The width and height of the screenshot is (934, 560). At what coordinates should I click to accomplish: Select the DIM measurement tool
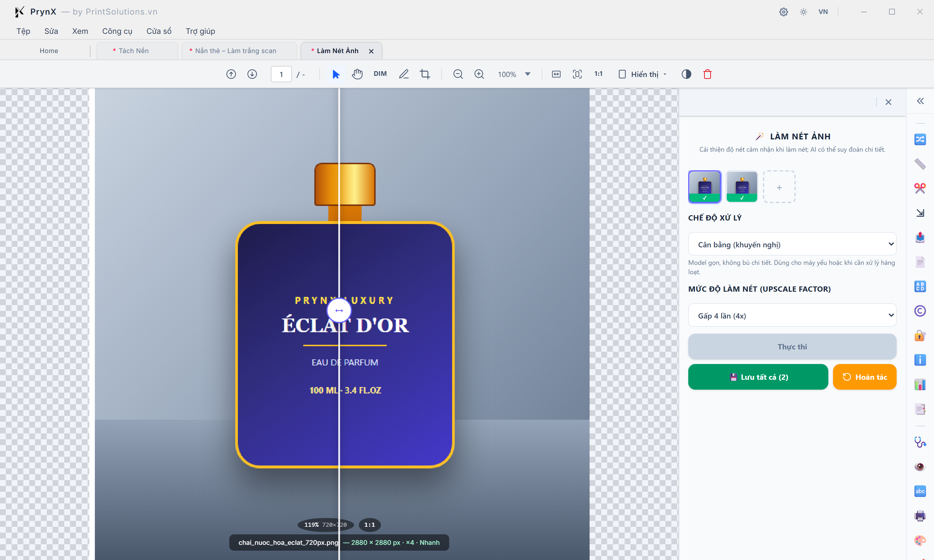pyautogui.click(x=380, y=74)
